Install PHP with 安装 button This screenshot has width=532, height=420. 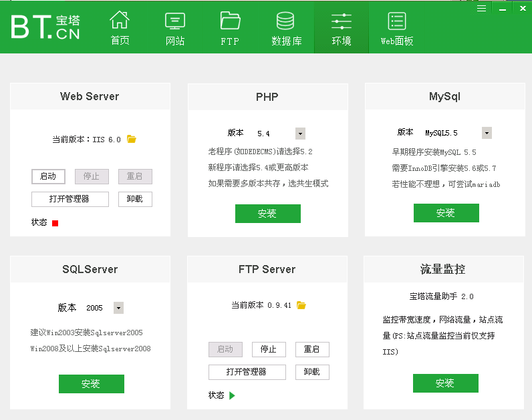click(x=268, y=214)
